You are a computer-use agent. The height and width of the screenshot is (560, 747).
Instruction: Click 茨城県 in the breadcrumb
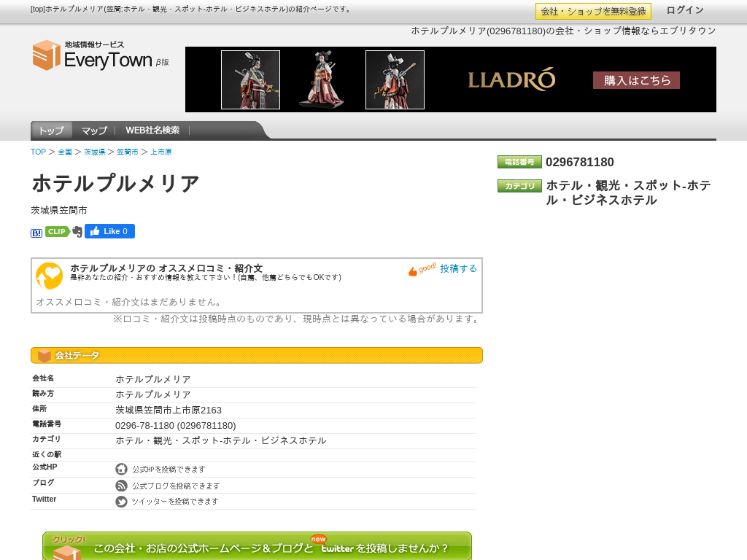pos(94,152)
